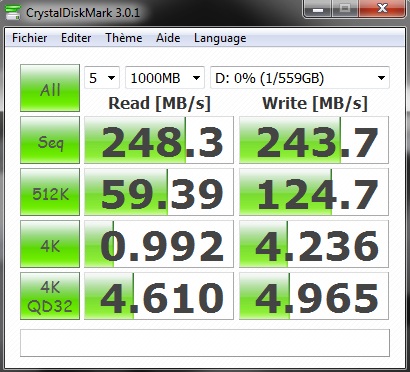410x372 pixels.
Task: Click the 4K read result 0.992
Action: [159, 244]
